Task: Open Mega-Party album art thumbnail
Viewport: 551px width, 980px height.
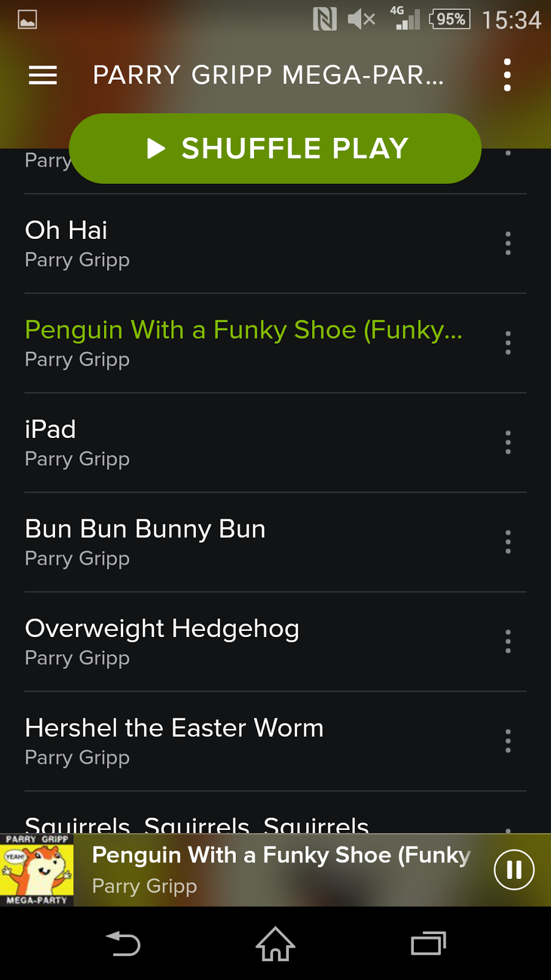Action: [37, 870]
